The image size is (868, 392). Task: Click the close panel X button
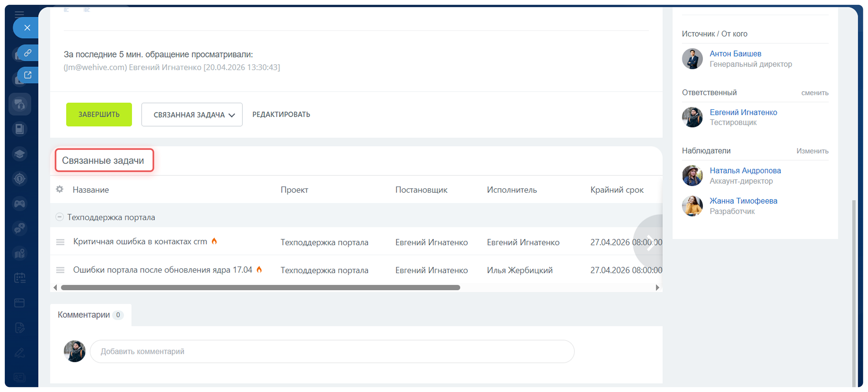[27, 28]
